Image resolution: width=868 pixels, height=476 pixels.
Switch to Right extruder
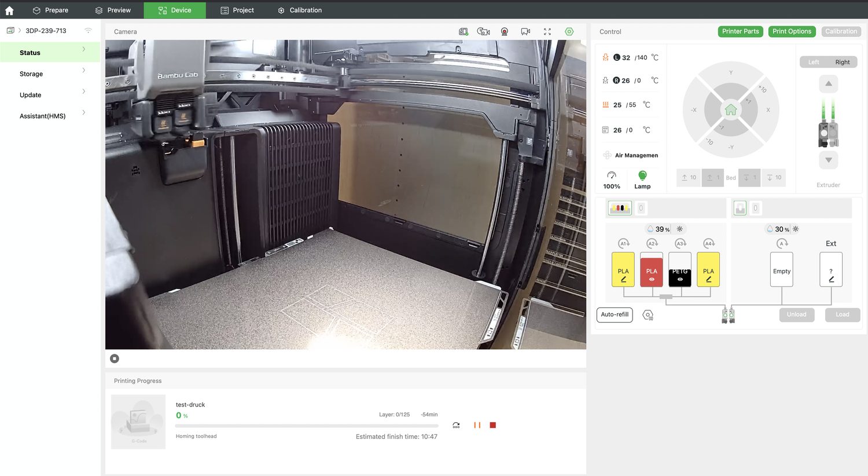pos(843,62)
